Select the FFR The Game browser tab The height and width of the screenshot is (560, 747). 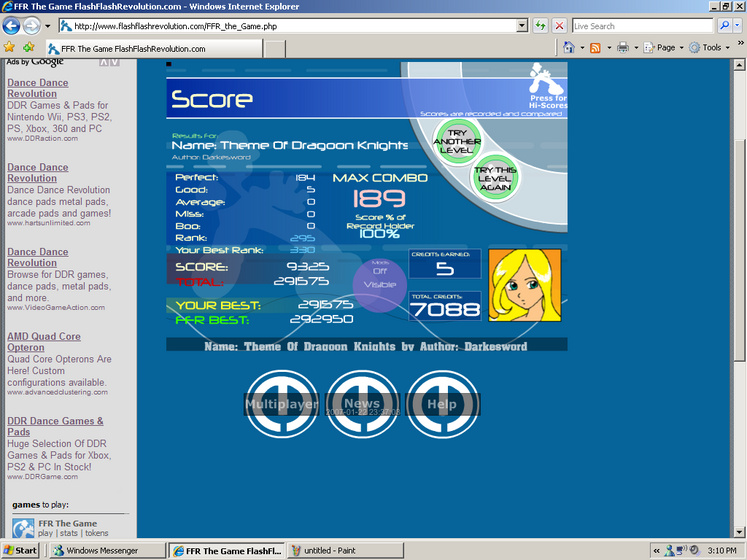[154, 49]
